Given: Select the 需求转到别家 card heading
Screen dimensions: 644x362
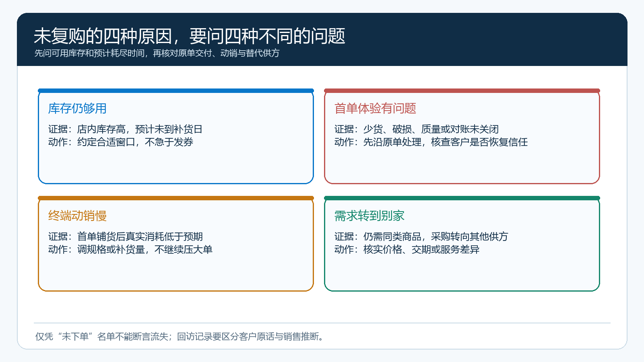Looking at the screenshot, I should coord(369,216).
